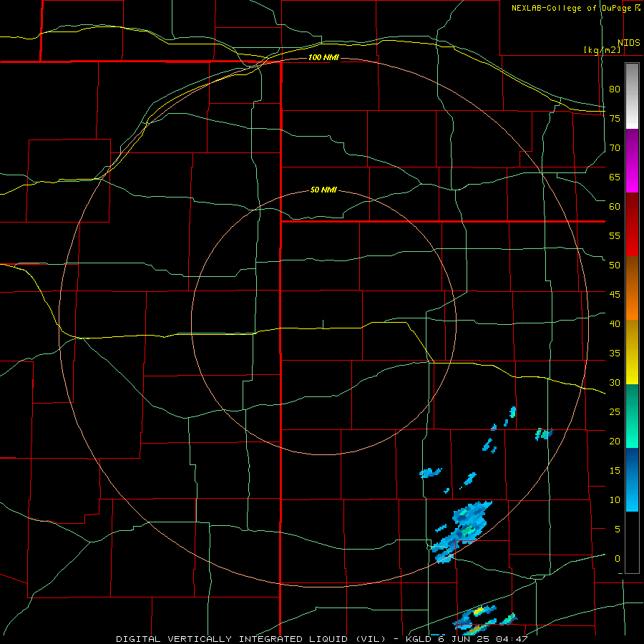Click the legend value 80

point(615,89)
